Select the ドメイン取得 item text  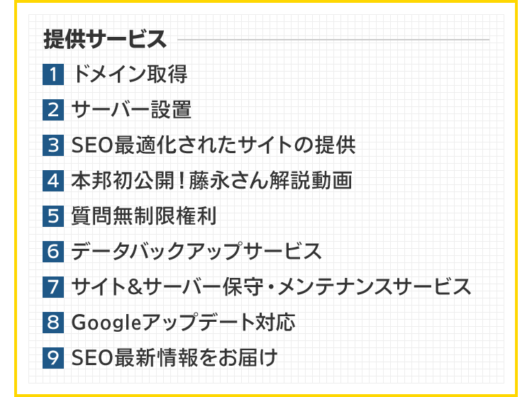tap(129, 74)
